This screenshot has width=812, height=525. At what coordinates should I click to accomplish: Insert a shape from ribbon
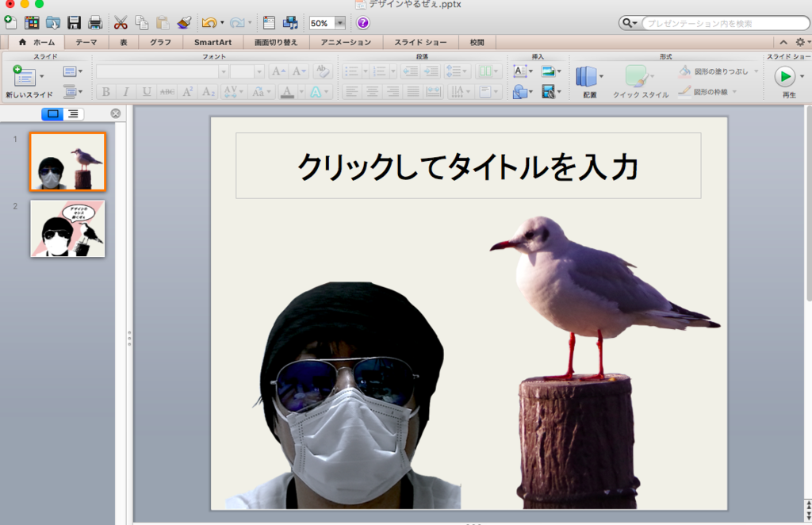(520, 92)
